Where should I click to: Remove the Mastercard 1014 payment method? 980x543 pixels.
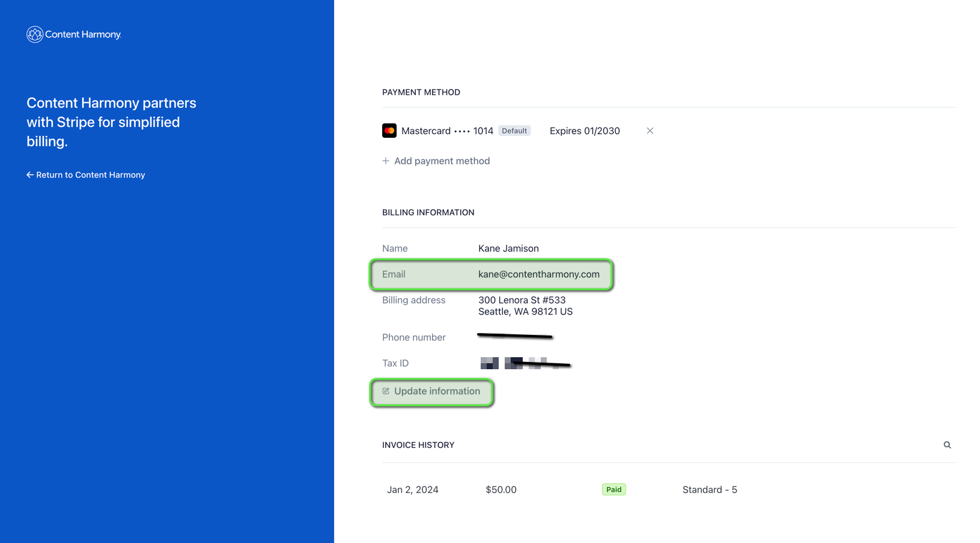click(x=650, y=130)
